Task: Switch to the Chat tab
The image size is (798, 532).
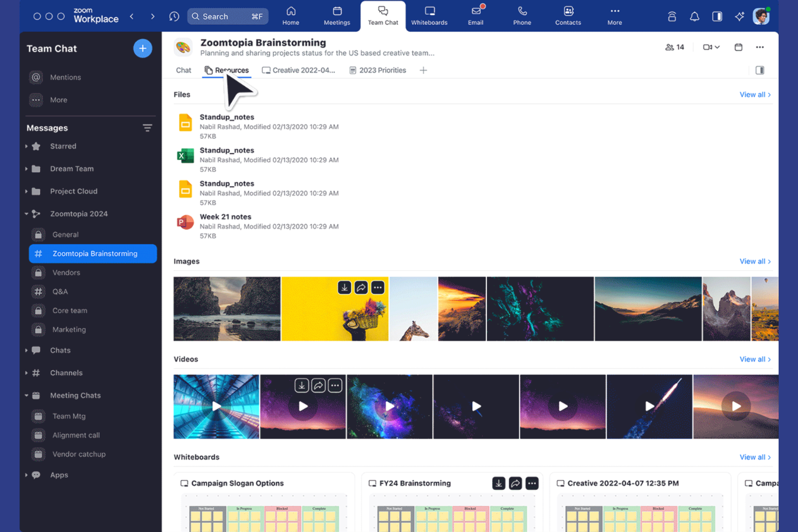Action: [183, 70]
